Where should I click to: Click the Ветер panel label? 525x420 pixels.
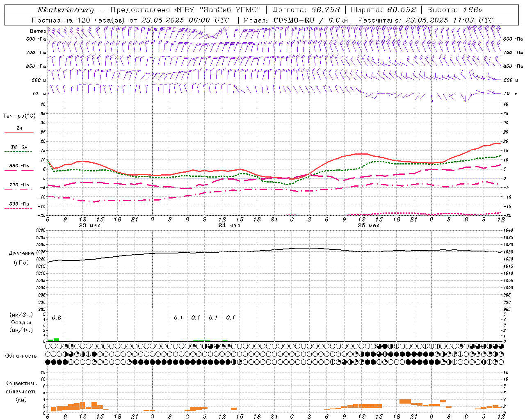[38, 31]
